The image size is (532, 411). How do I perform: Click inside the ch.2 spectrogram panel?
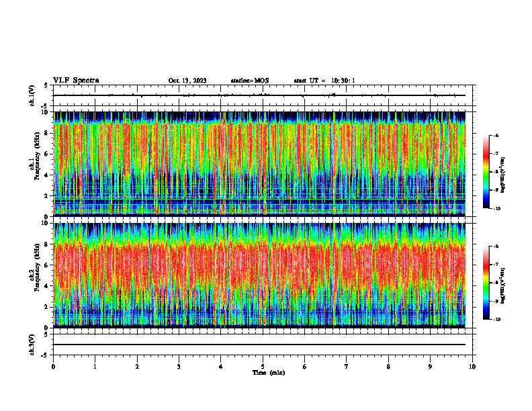(x=259, y=275)
